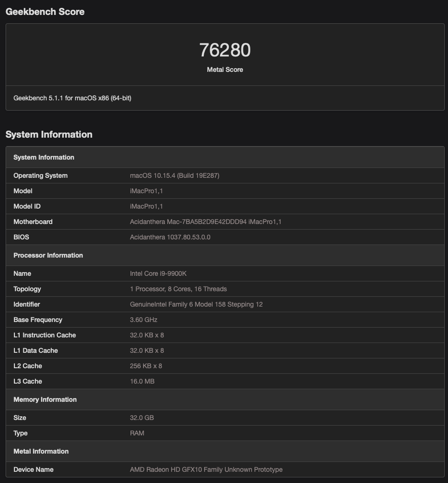448x483 pixels.
Task: Click the 'L3 Cache' row label
Action: [28, 381]
